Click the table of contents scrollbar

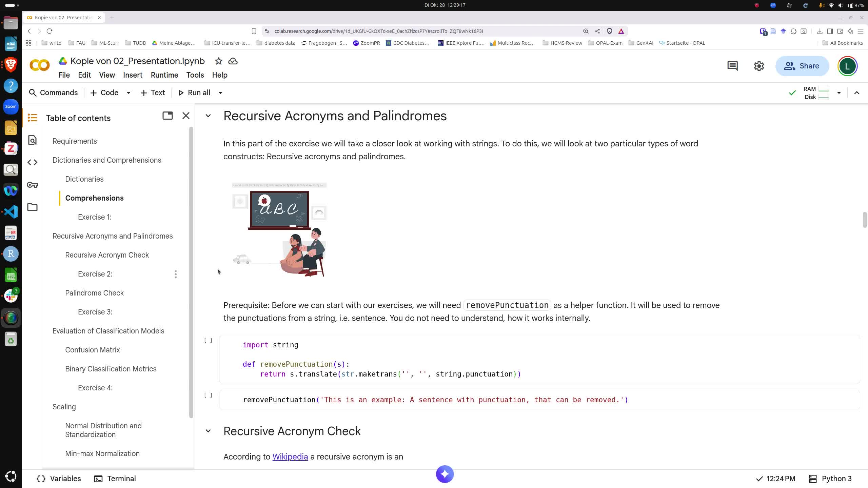pyautogui.click(x=191, y=273)
